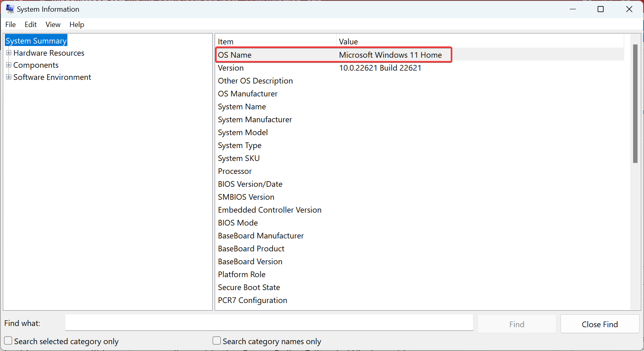This screenshot has height=351, width=644.
Task: Select the BIOS Version/Date row
Action: (420, 184)
